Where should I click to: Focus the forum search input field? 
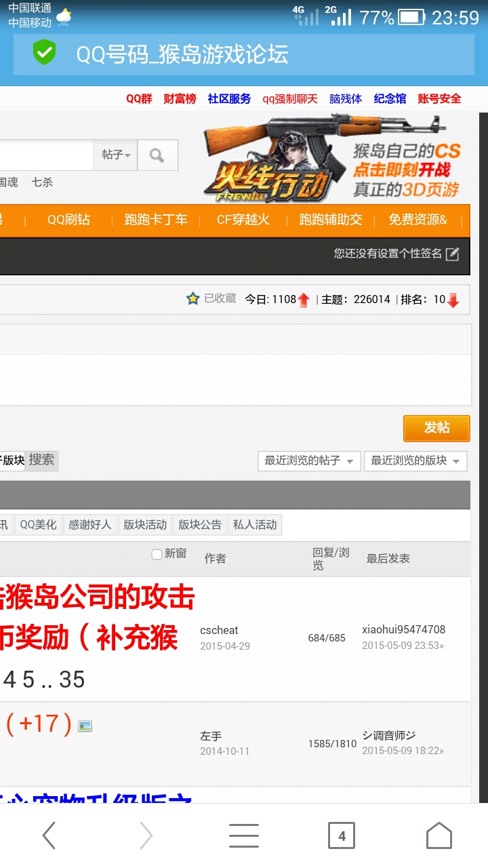[47, 155]
